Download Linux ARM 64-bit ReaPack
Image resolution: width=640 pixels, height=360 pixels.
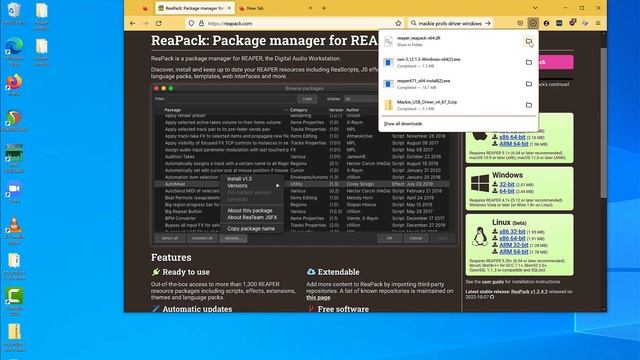pos(513,251)
